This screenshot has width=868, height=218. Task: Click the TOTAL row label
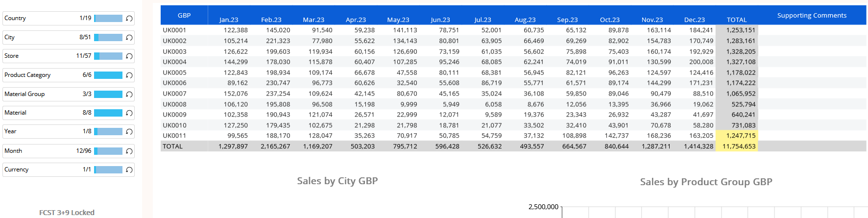(172, 146)
